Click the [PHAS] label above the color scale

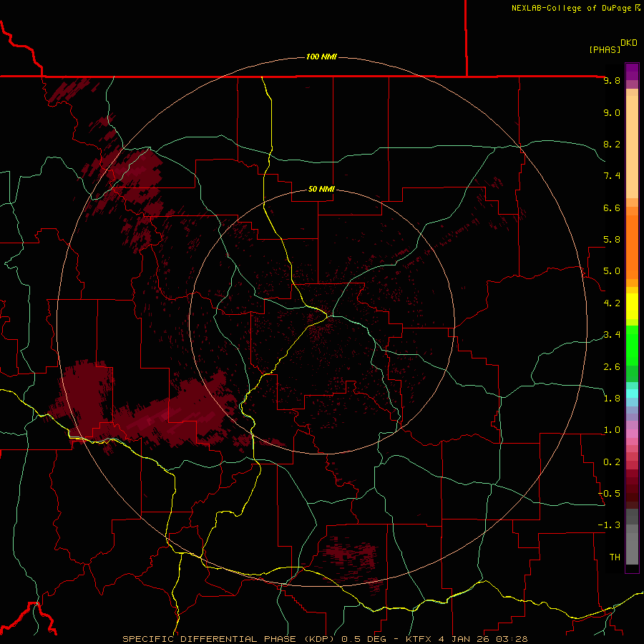click(605, 49)
